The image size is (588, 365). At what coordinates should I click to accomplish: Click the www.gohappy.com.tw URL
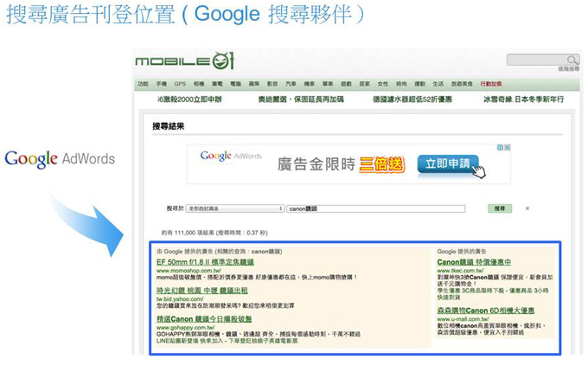(x=185, y=328)
